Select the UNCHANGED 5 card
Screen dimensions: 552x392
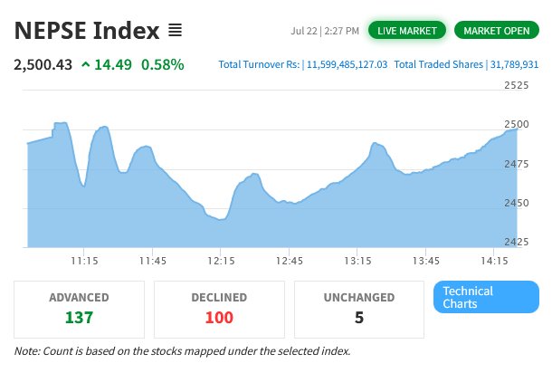click(359, 309)
